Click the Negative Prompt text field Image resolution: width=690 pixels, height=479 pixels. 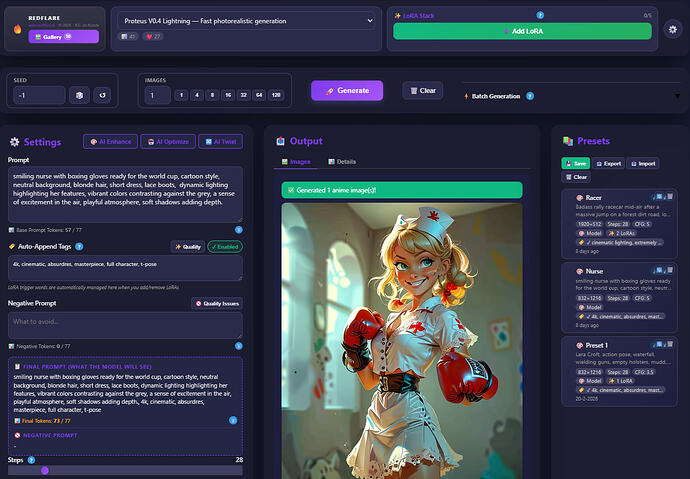pos(125,325)
